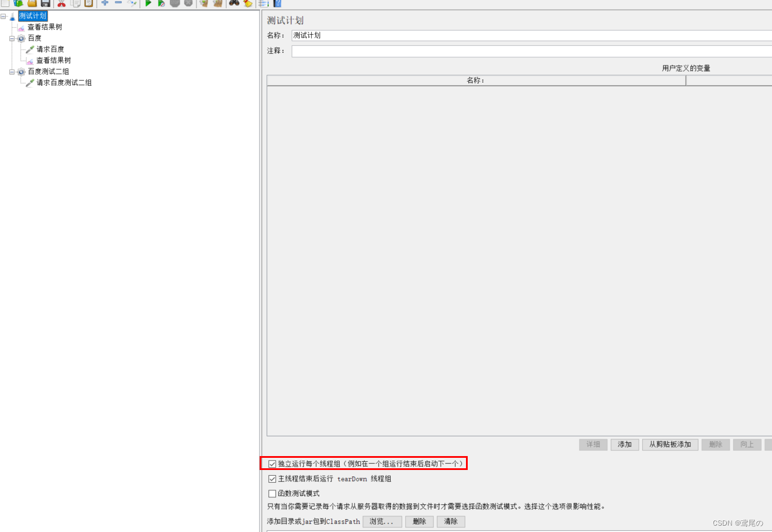Click the grey Shutdown icon
772x532 pixels.
click(x=188, y=3)
